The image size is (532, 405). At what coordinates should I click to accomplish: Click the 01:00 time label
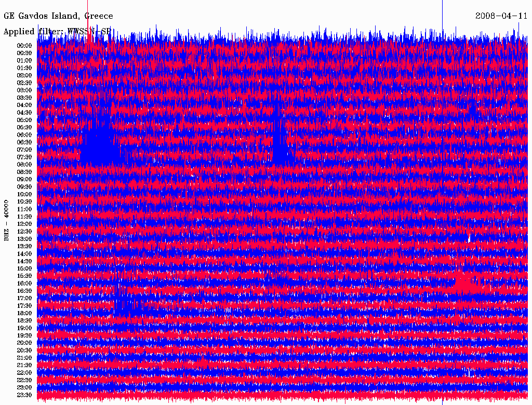pyautogui.click(x=24, y=61)
